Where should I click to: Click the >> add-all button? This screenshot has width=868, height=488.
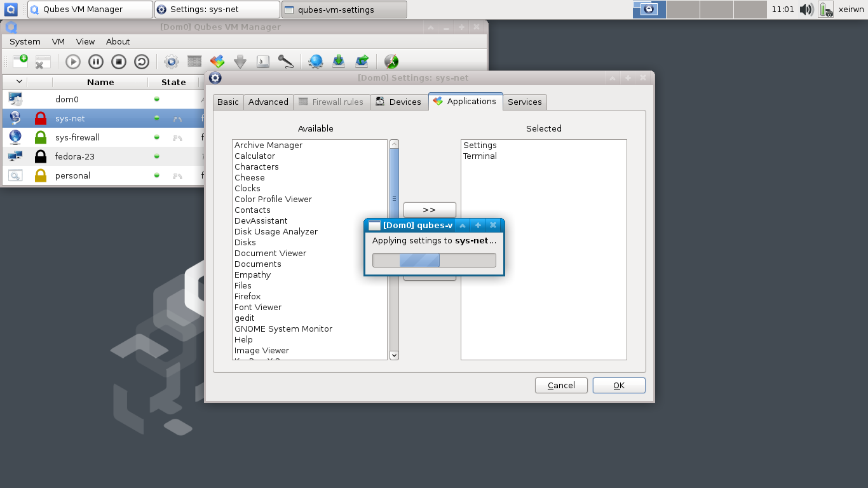(430, 210)
